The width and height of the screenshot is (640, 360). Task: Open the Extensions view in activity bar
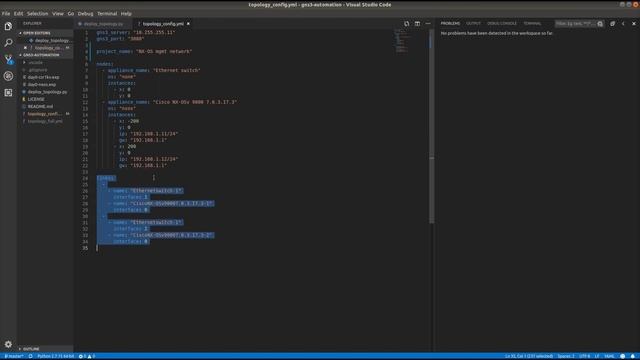click(8, 93)
